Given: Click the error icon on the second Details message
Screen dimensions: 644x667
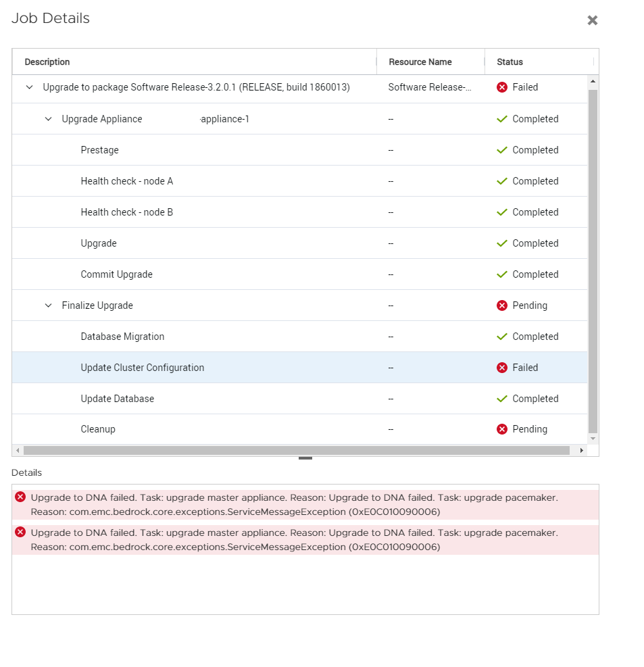Looking at the screenshot, I should coord(20,531).
